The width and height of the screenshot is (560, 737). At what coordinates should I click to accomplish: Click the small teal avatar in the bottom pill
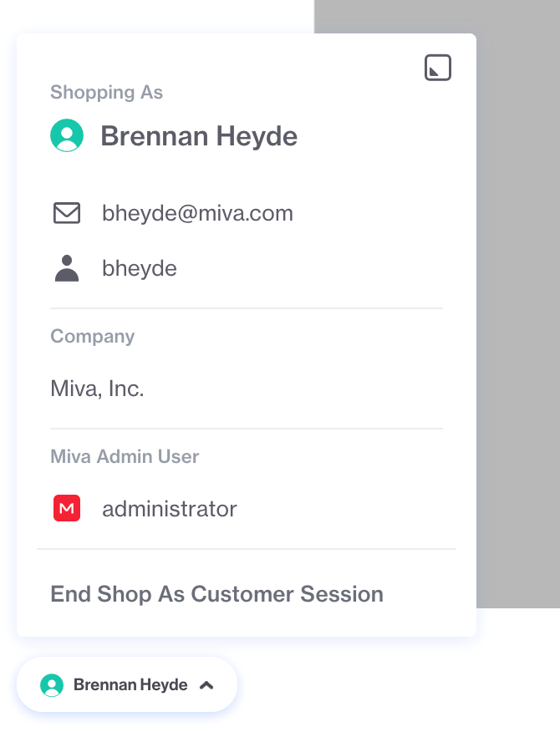[52, 685]
